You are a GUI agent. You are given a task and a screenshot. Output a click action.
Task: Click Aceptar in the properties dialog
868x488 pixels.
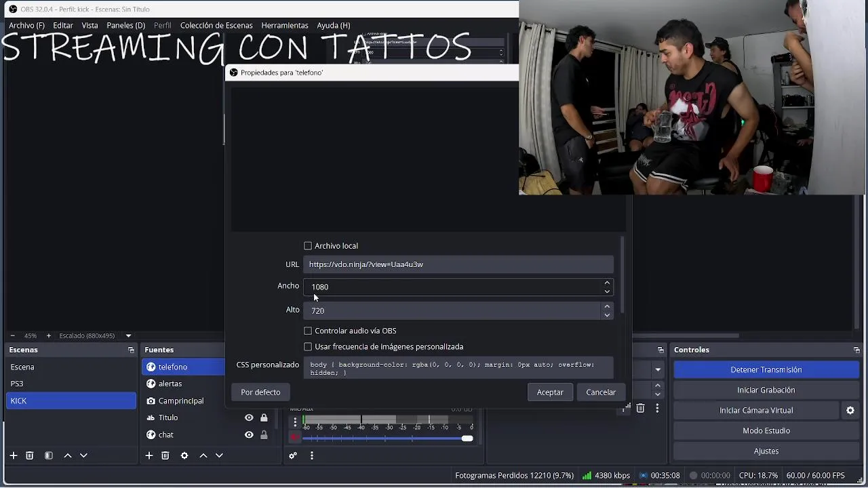tap(550, 392)
